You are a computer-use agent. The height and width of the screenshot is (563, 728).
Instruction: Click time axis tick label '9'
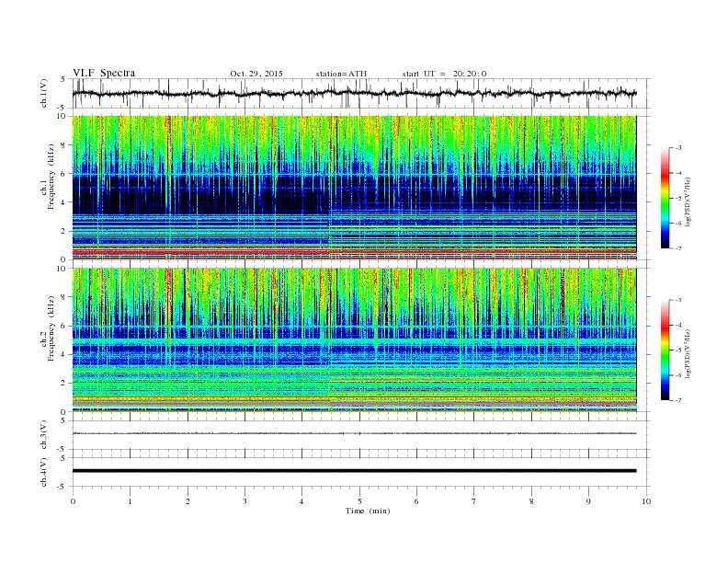coord(588,501)
